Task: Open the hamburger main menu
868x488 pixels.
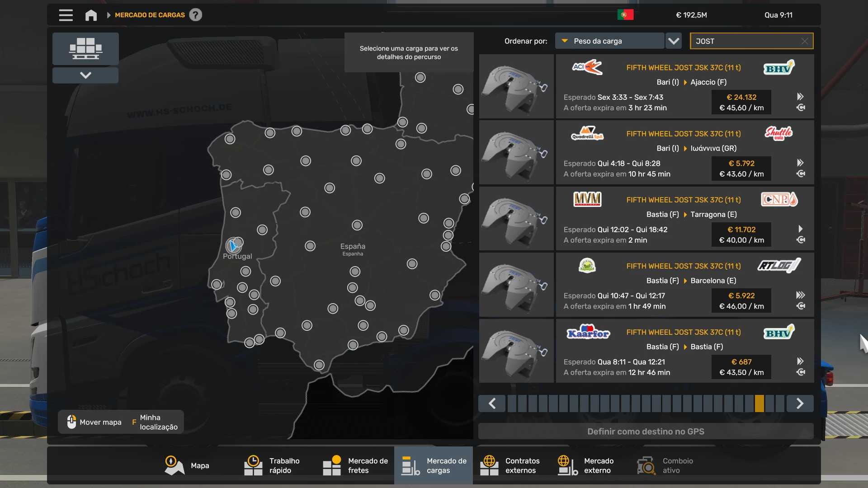Action: click(x=66, y=15)
